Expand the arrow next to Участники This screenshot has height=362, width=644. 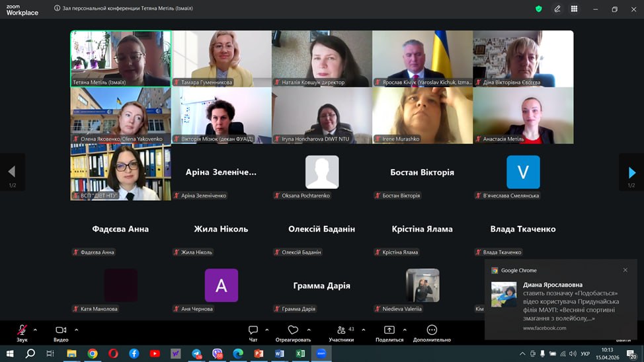[x=360, y=330]
